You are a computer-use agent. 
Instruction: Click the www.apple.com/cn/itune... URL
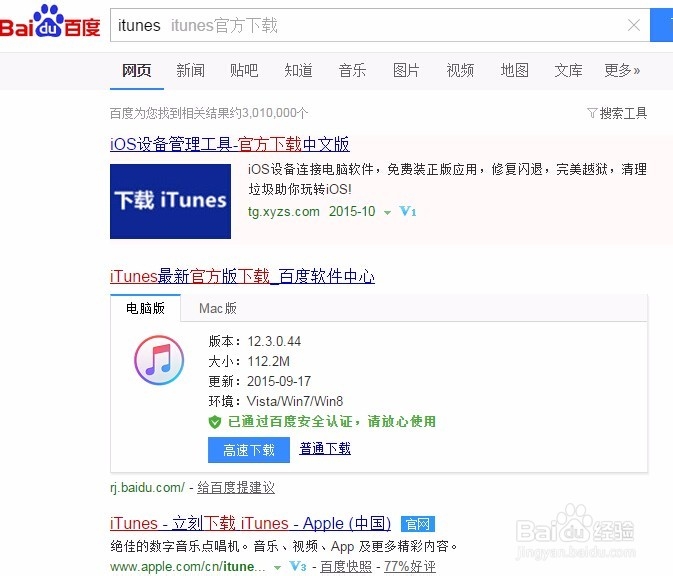[188, 567]
